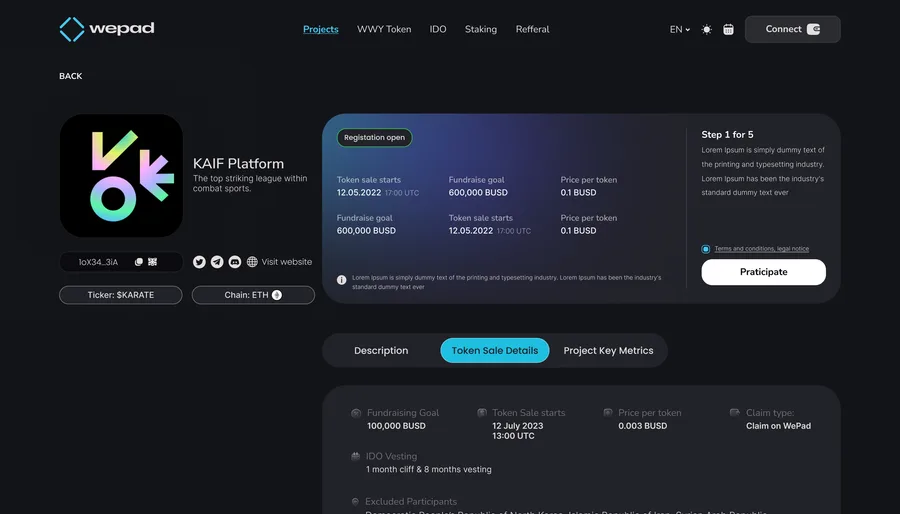Click the Ethereum icon in Chain badge

(277, 295)
